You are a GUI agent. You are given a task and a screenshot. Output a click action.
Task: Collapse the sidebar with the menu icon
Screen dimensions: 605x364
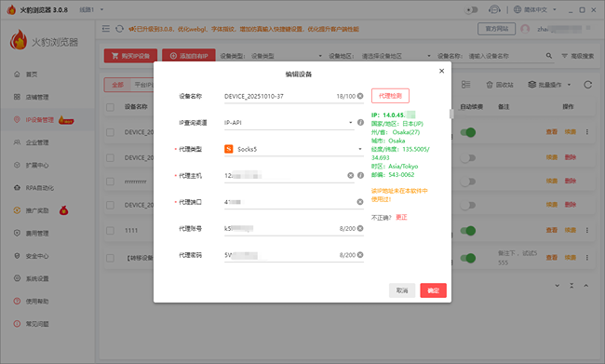click(106, 29)
